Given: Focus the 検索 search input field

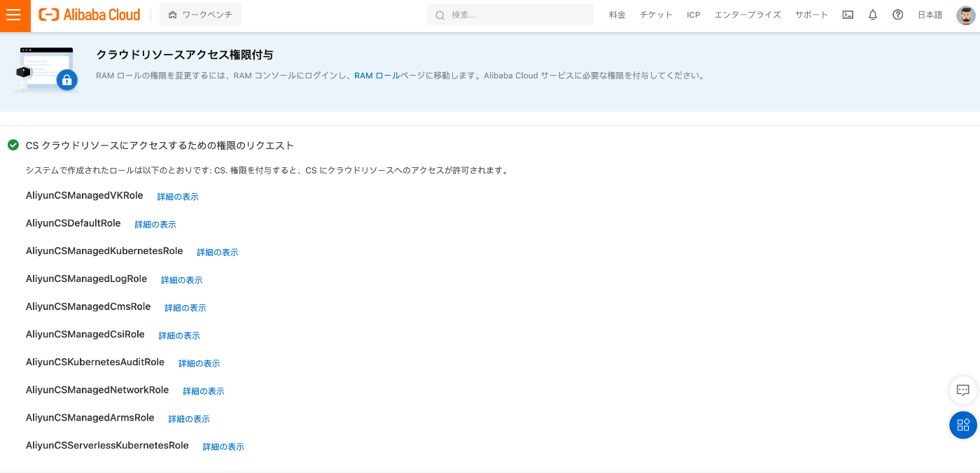Looking at the screenshot, I should coord(510,15).
